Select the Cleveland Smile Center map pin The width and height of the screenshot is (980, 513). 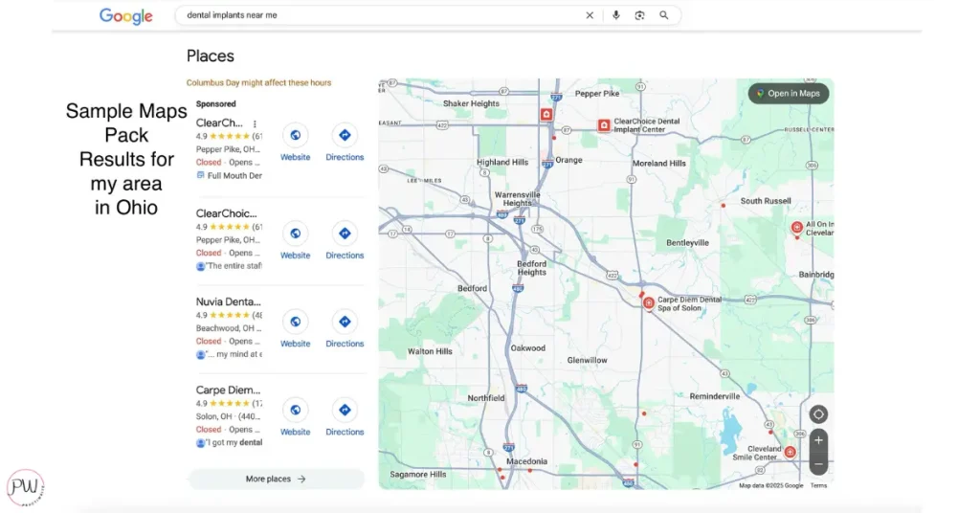790,452
